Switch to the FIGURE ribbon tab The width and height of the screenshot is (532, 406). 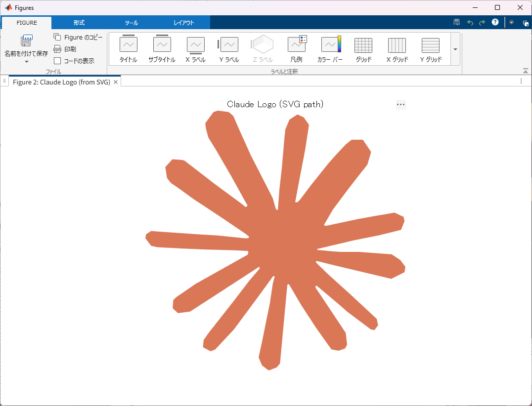(x=27, y=23)
